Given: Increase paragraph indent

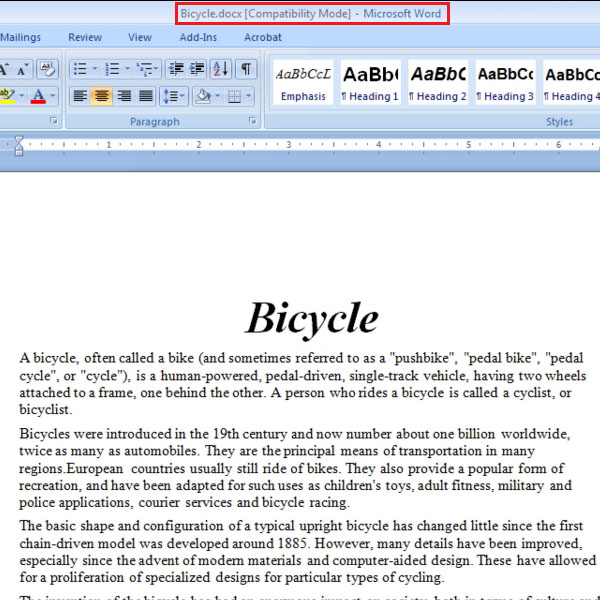Looking at the screenshot, I should click(x=197, y=69).
